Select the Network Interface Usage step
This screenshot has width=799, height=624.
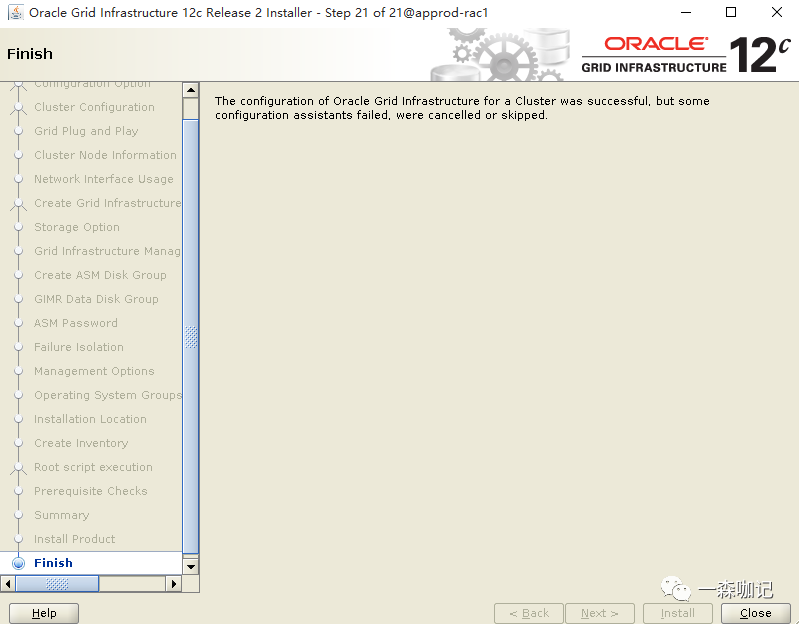coord(104,179)
